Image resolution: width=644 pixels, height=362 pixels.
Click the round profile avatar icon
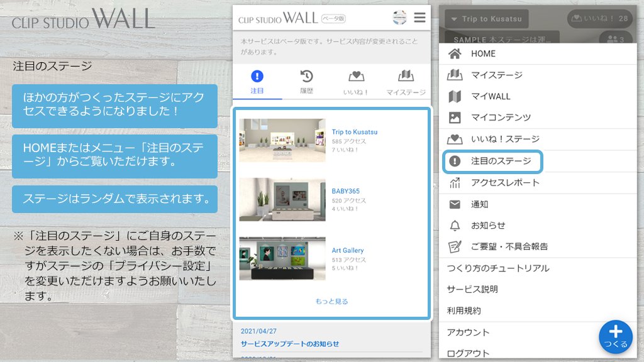tap(399, 18)
